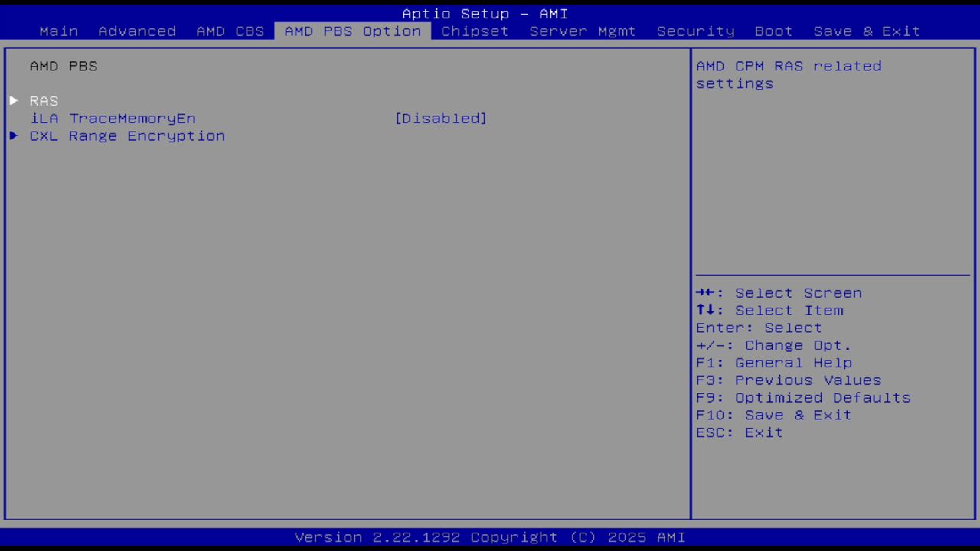This screenshot has width=980, height=551.
Task: Switch to the Security tab
Action: 695,31
